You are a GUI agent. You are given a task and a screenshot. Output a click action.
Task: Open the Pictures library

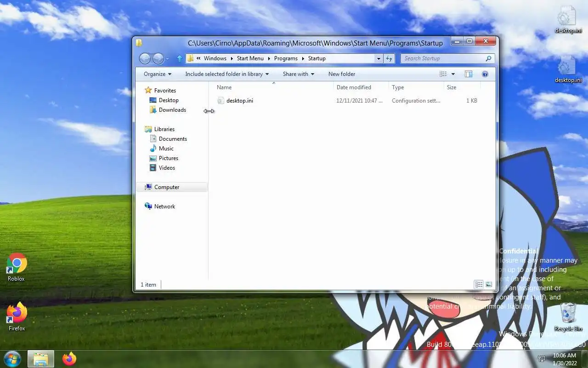(168, 158)
